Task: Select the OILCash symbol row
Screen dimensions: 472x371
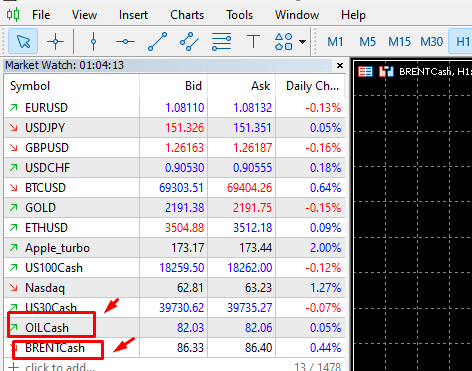Action: click(x=174, y=328)
